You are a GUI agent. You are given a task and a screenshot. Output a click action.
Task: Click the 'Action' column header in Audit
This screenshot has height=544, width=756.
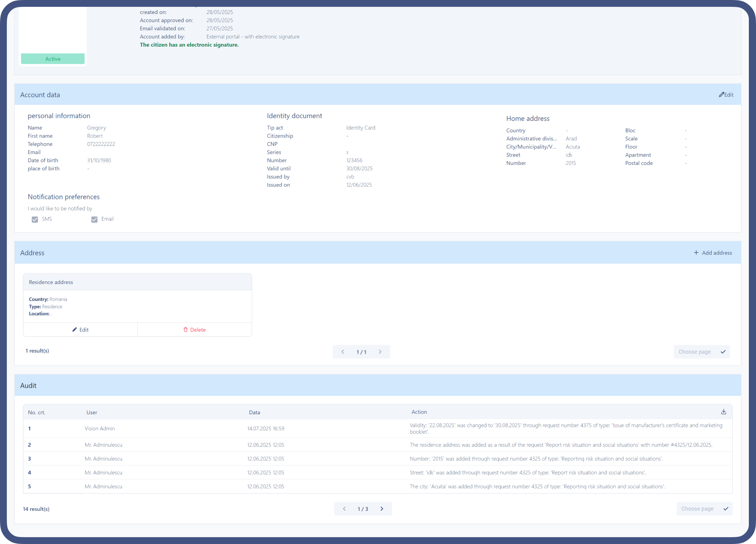[x=419, y=412]
